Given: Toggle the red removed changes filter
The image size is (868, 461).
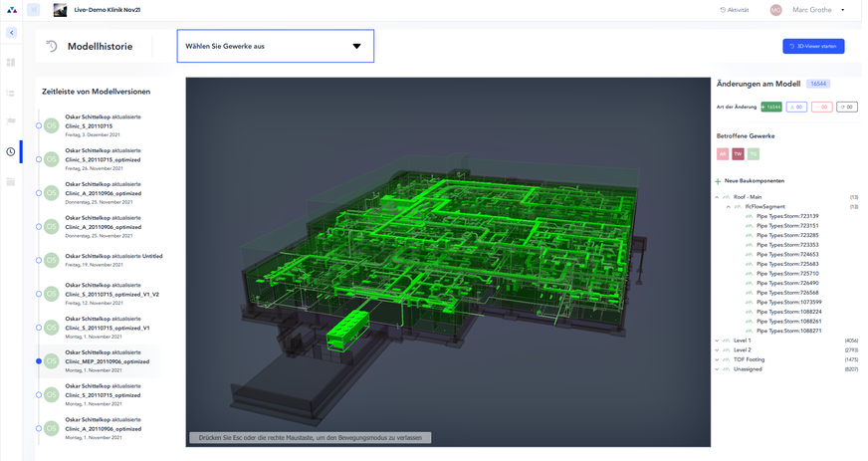Looking at the screenshot, I should pos(821,107).
